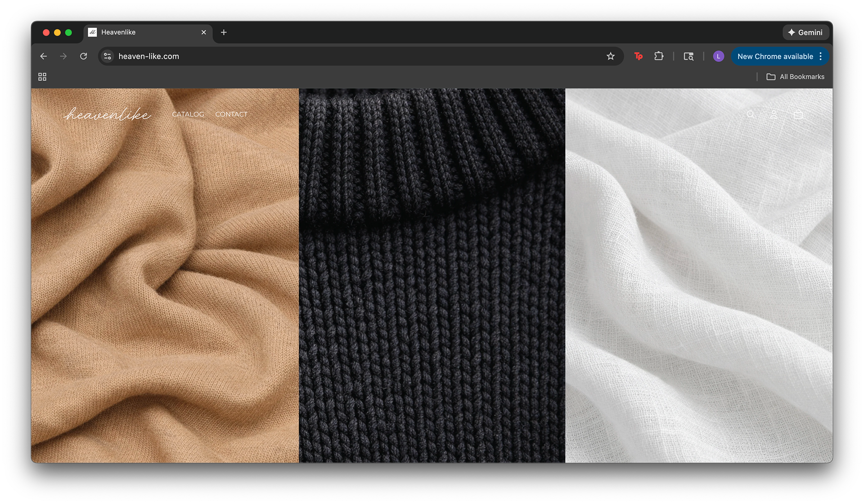Open the All Bookmarks folder

[x=795, y=77]
